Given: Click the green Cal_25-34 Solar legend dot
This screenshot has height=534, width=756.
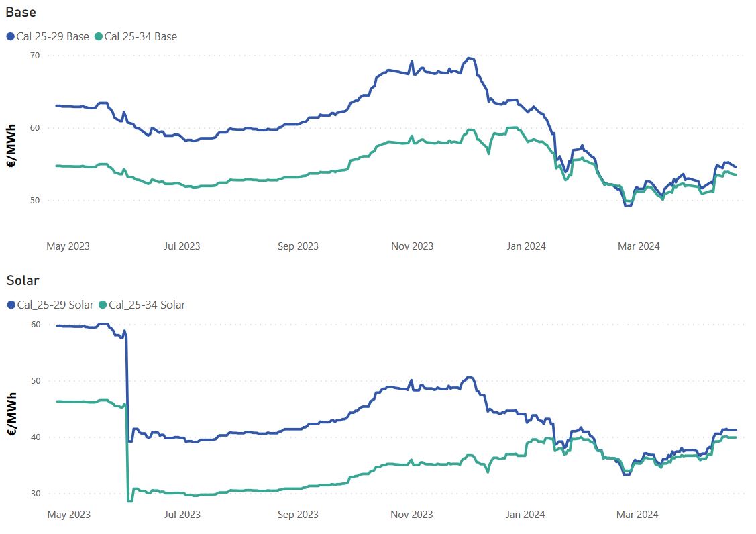Looking at the screenshot, I should (103, 305).
